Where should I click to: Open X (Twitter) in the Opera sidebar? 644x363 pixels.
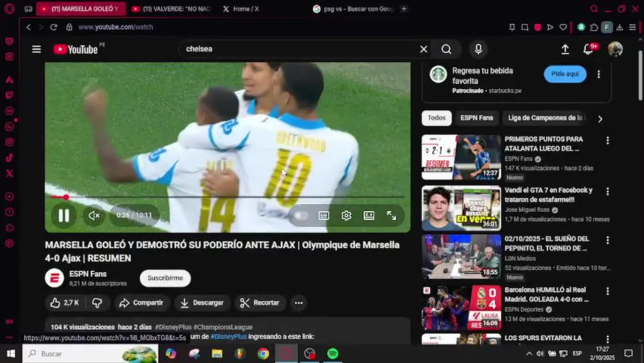tap(9, 173)
